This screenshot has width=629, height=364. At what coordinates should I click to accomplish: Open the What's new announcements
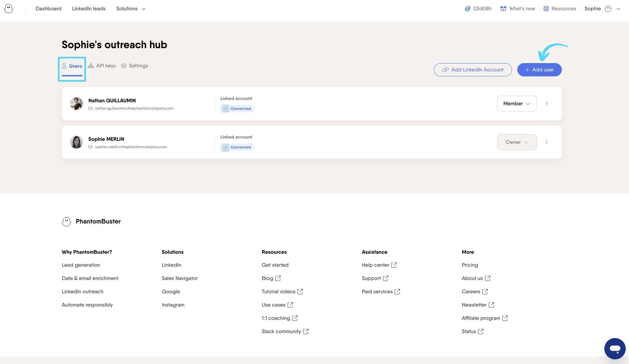518,9
